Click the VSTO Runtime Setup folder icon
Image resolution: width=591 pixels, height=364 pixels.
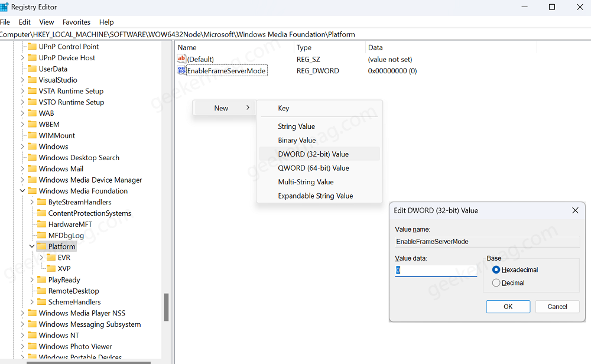tap(33, 102)
